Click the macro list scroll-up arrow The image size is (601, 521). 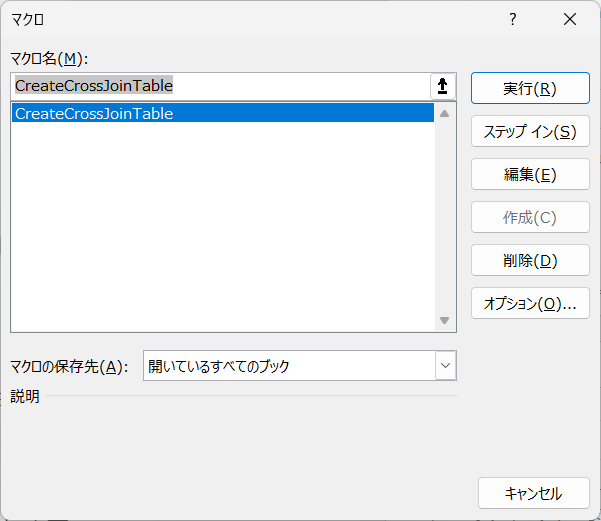[x=445, y=114]
